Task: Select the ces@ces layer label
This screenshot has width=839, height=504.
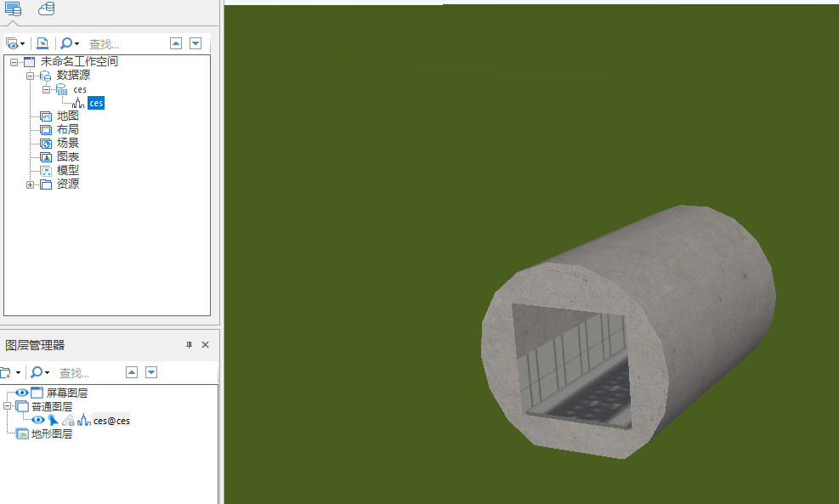Action: pyautogui.click(x=112, y=421)
